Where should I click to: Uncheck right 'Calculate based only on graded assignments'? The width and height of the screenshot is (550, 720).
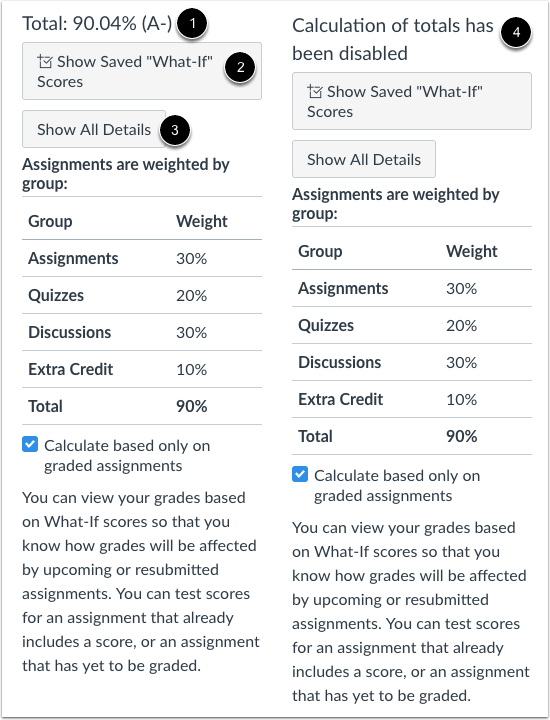pos(300,474)
